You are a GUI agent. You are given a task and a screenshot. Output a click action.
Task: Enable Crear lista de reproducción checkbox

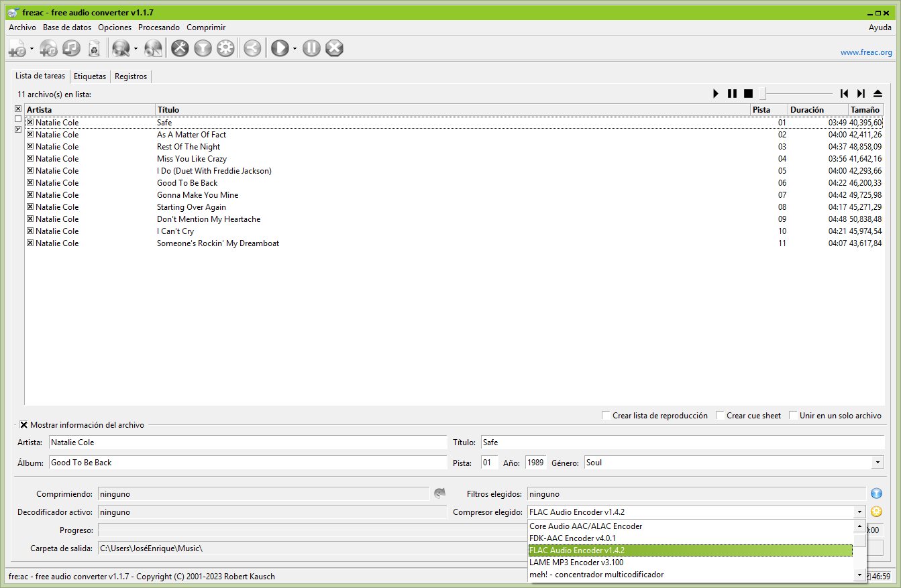coord(606,416)
